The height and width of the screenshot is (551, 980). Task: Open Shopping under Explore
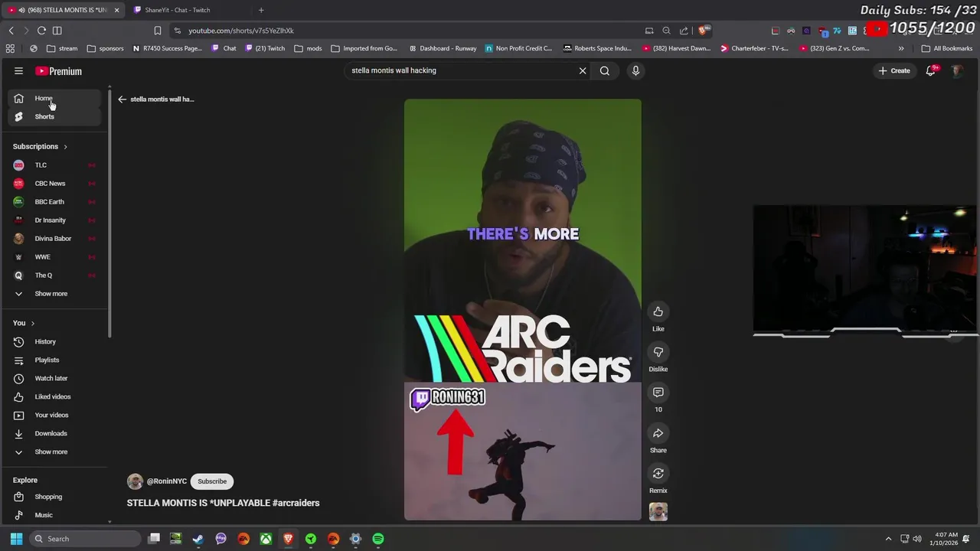coord(48,497)
